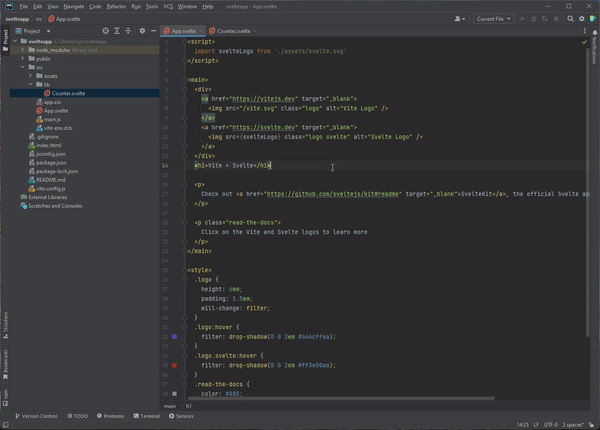The width and height of the screenshot is (600, 430).
Task: Click the 14:25 caret position indicator
Action: pyautogui.click(x=523, y=425)
